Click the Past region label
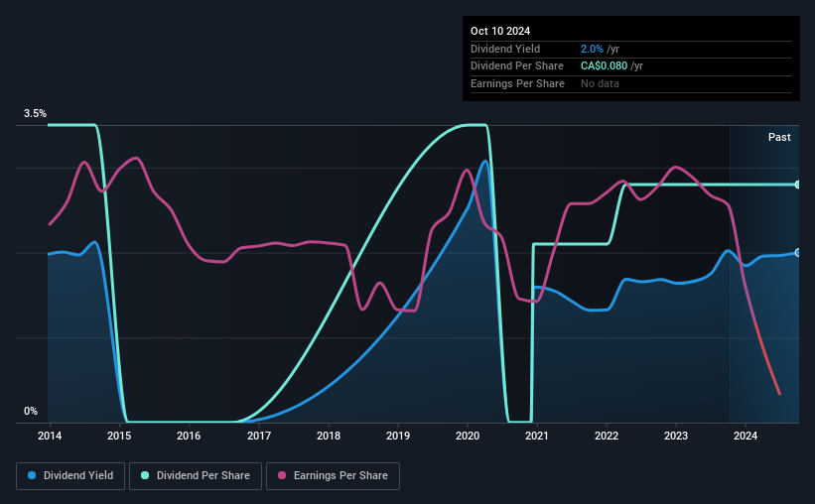Screen dimensions: 815x504 (x=779, y=137)
